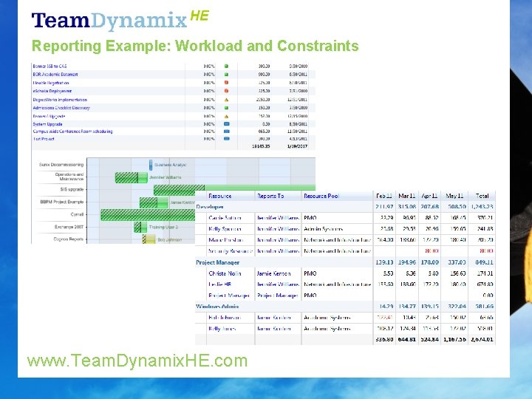Click red status icon in eScholar Deployment row
This screenshot has height=399, width=532.
click(x=227, y=91)
